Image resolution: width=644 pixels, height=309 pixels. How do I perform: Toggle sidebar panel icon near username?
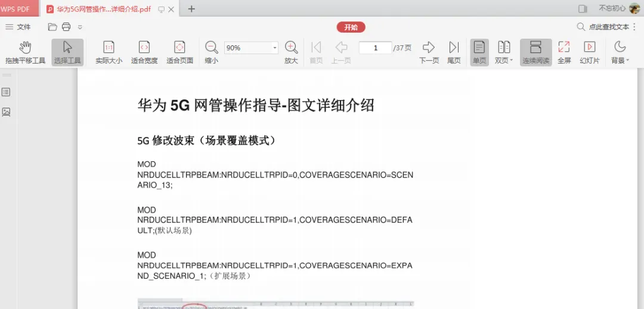coord(583,8)
